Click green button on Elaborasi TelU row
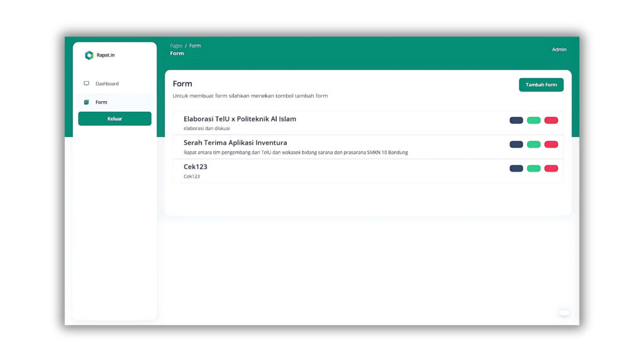Viewport: 644px width, 362px height. pos(533,120)
